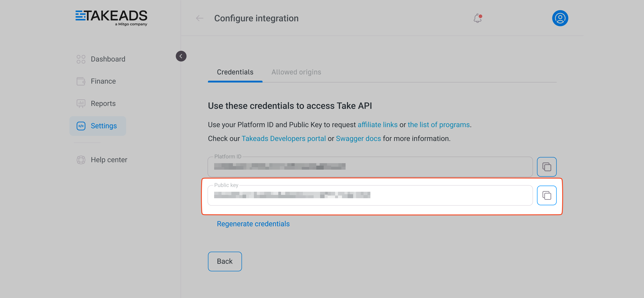This screenshot has width=644, height=298.
Task: Open the Swagger docs link
Action: (x=358, y=139)
